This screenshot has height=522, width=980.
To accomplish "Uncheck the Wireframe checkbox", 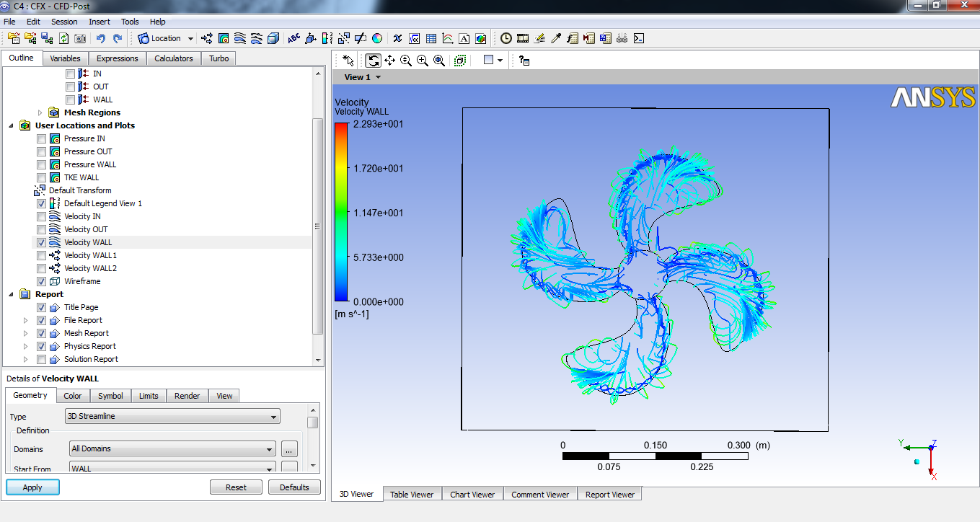I will click(x=42, y=281).
